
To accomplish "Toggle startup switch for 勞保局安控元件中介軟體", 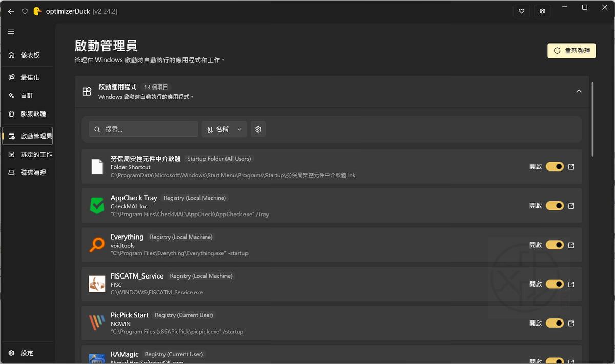I will pyautogui.click(x=555, y=167).
